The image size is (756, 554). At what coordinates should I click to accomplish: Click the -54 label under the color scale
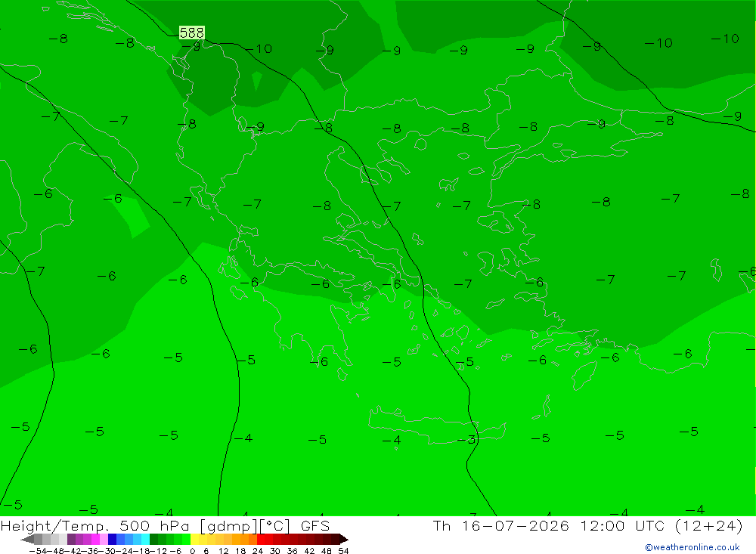(38, 551)
